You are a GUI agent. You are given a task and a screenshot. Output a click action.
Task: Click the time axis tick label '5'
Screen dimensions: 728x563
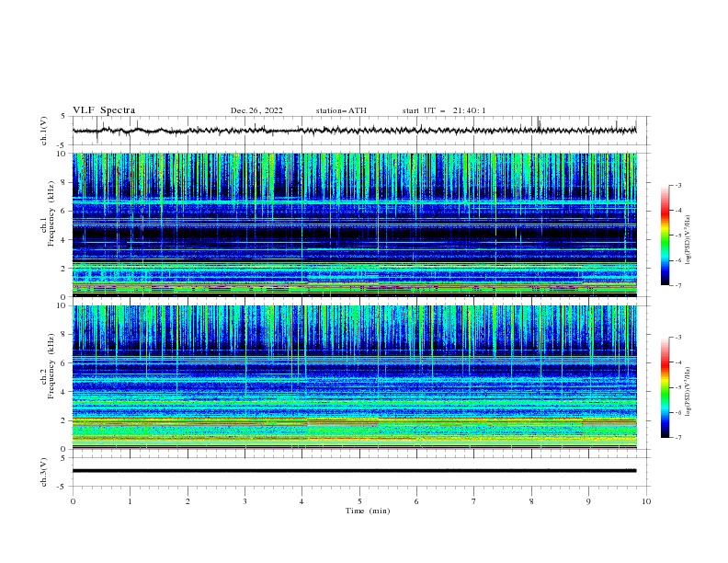click(359, 501)
